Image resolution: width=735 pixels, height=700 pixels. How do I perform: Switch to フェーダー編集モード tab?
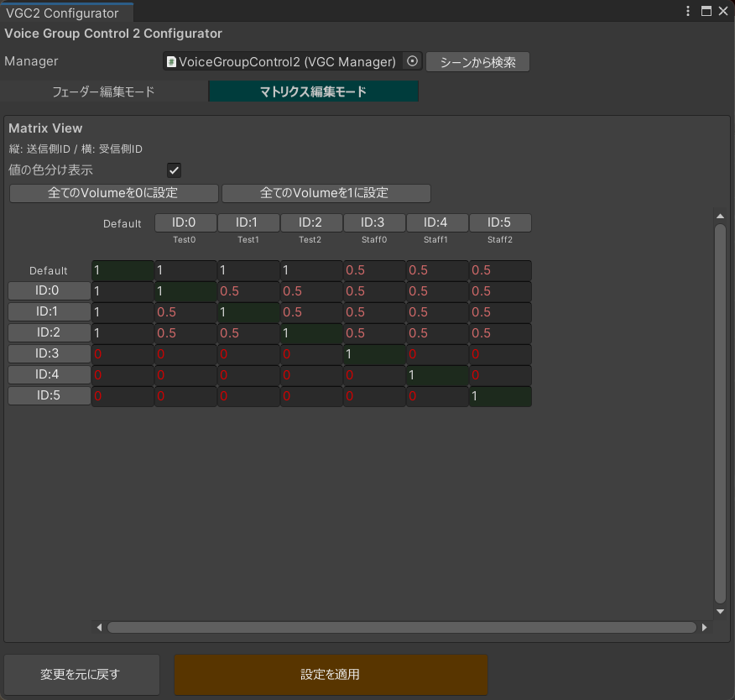pos(103,91)
